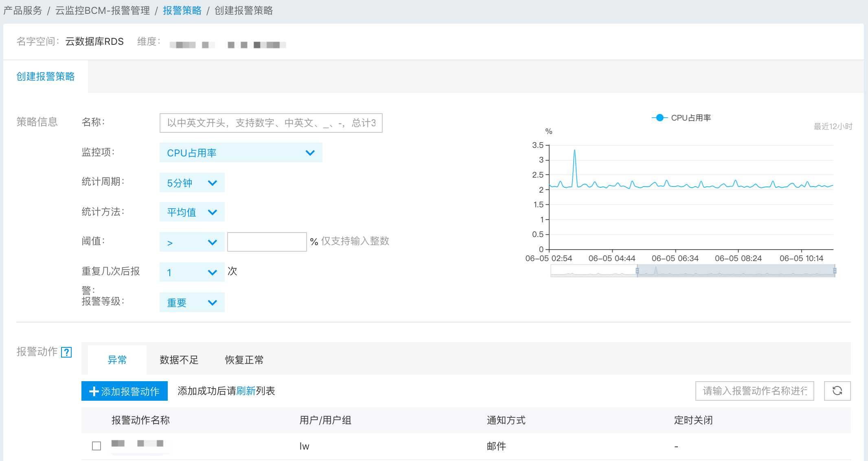Open the 监控项 CPU占用率 dropdown
The width and height of the screenshot is (868, 461).
point(241,153)
